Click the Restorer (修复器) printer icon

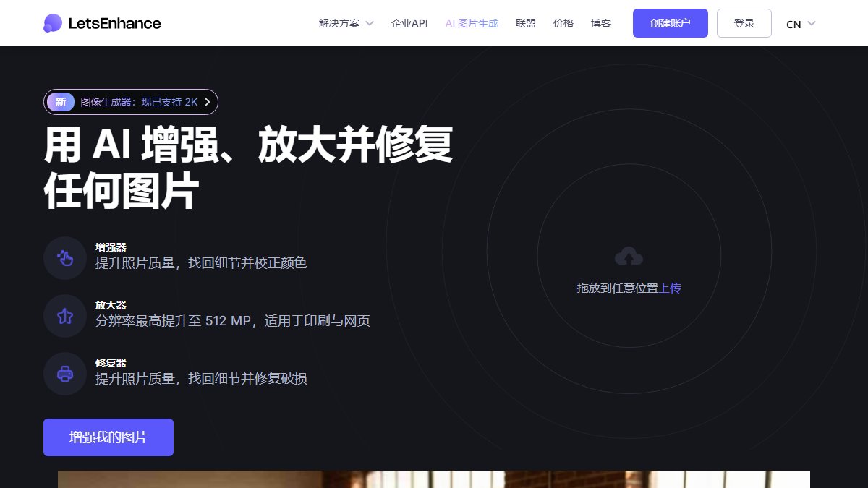click(x=65, y=374)
